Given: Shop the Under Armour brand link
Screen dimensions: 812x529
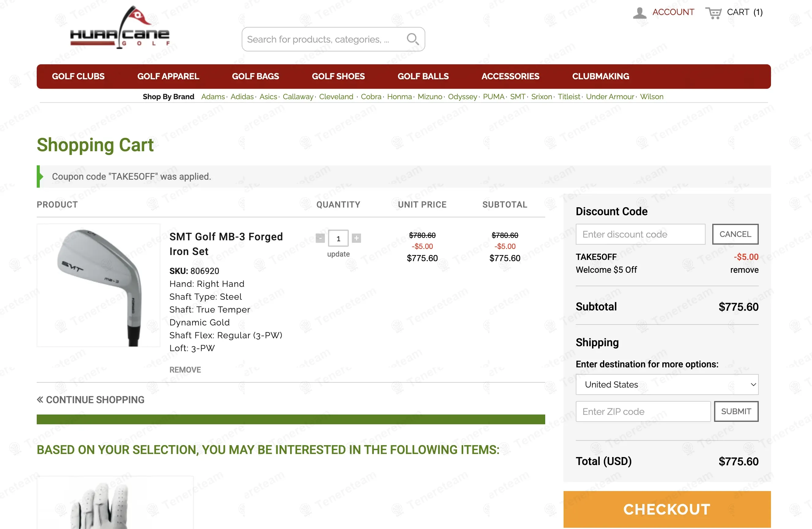Looking at the screenshot, I should pyautogui.click(x=610, y=96).
